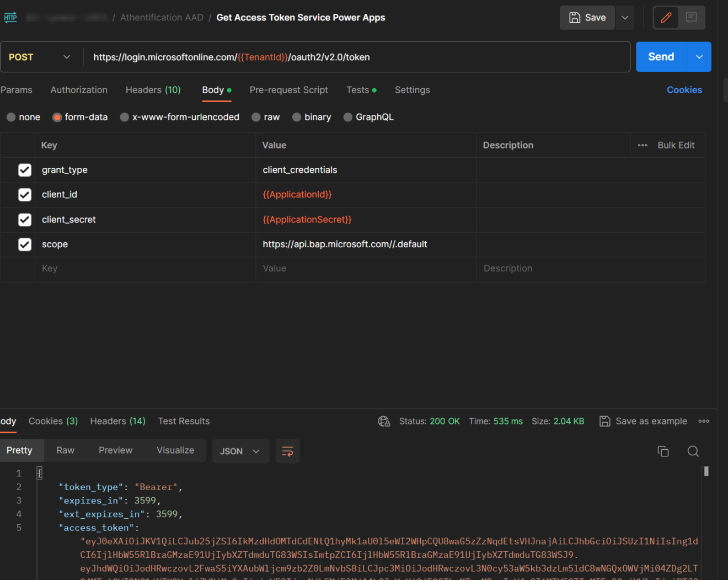Disable the scope form-data entry

25,244
